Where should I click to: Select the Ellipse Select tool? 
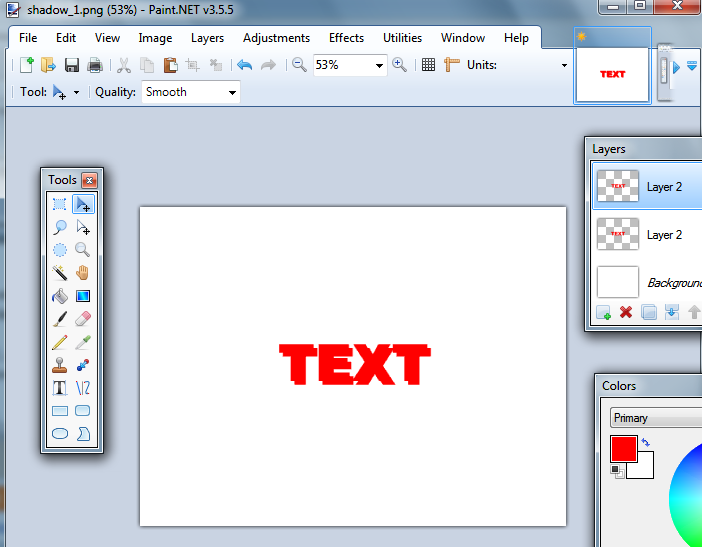tap(60, 250)
